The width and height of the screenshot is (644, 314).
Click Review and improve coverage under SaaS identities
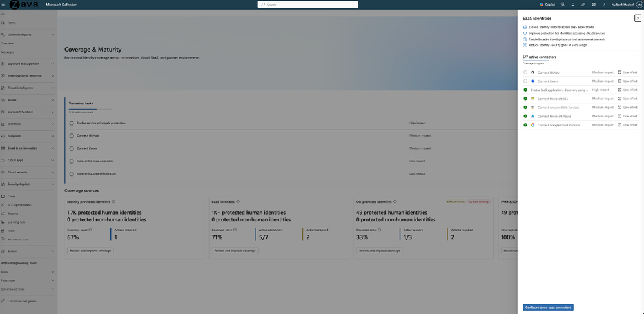[235, 251]
